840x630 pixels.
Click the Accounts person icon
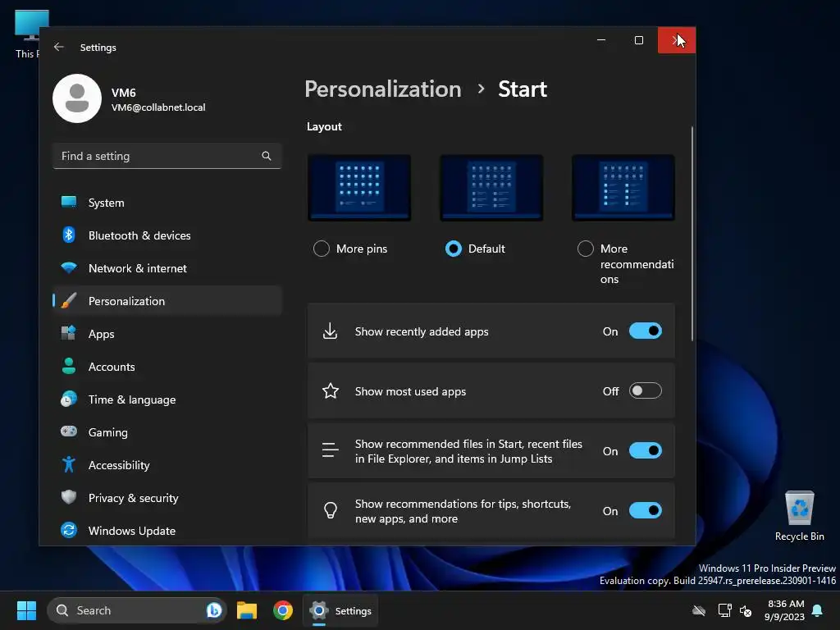(69, 366)
